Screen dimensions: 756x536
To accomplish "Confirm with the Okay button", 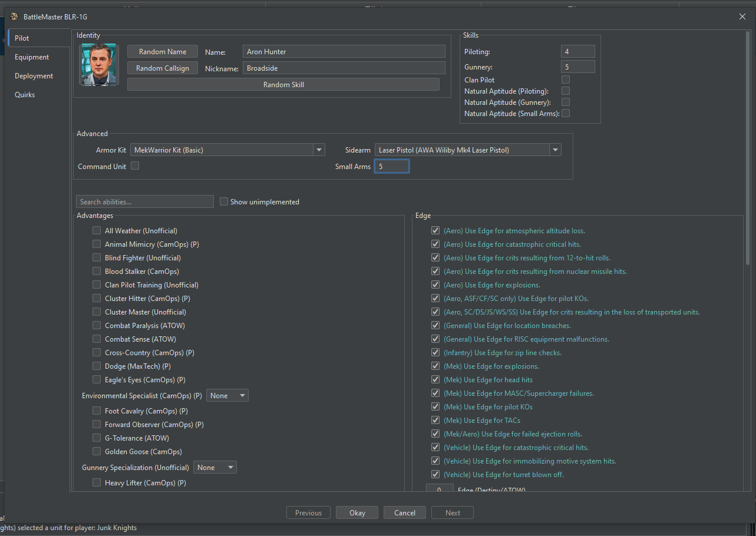I will tap(357, 513).
